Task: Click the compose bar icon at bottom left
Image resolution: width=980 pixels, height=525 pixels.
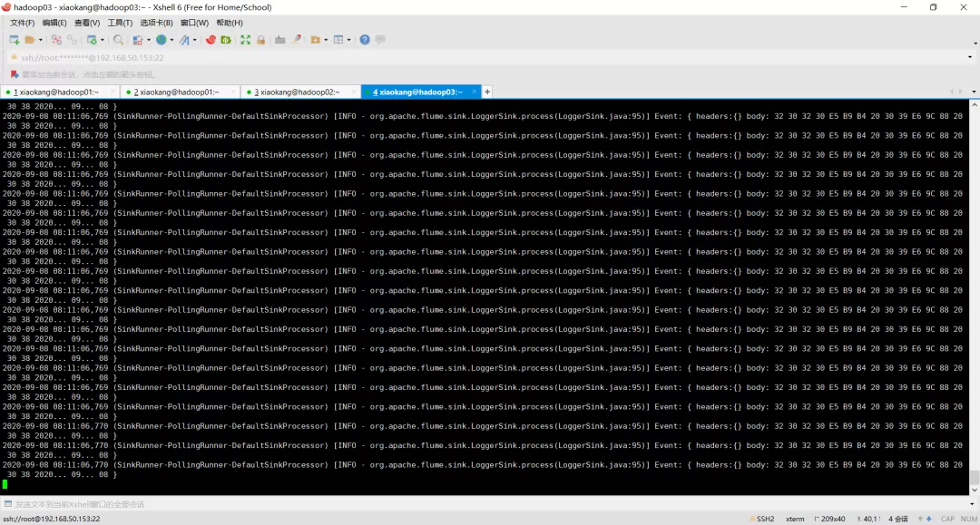Action: point(7,504)
